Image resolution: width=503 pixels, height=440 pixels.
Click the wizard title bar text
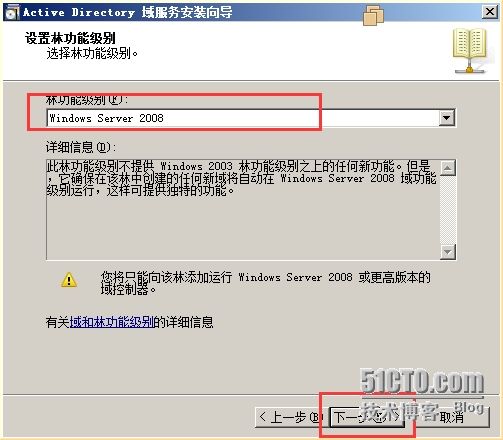click(128, 13)
